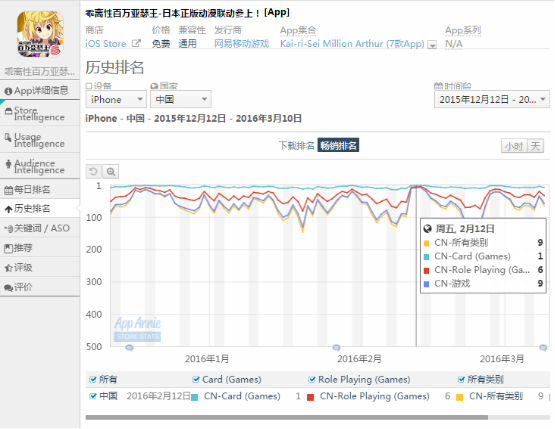Open 每日排名 daily ranking page

coord(40,190)
